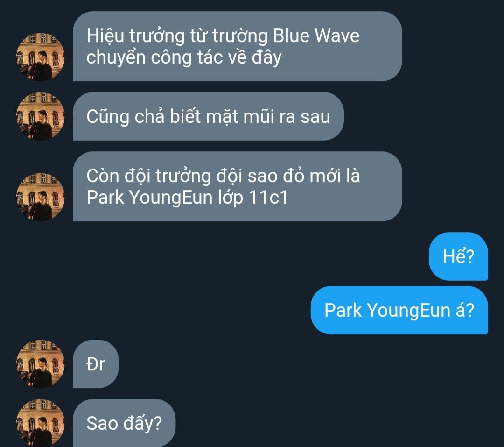The width and height of the screenshot is (504, 447).
Task: Tap avatar beside the "Hiệu trưởng" message
Action: point(40,57)
